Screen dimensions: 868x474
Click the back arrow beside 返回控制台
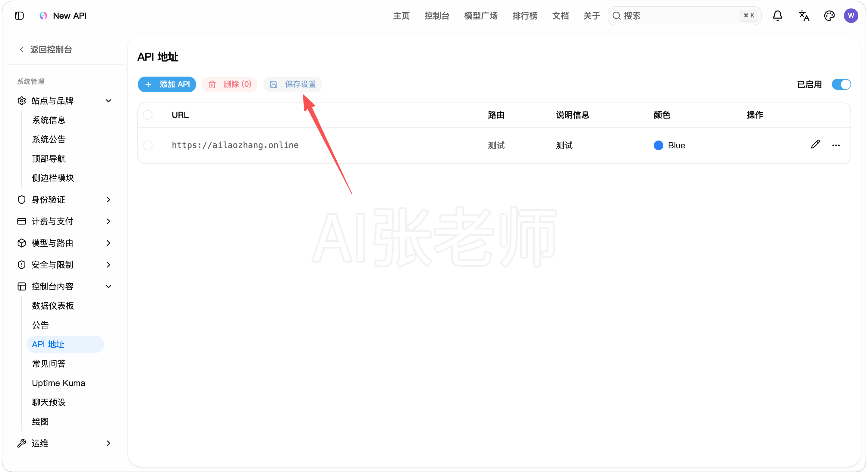tap(22, 49)
